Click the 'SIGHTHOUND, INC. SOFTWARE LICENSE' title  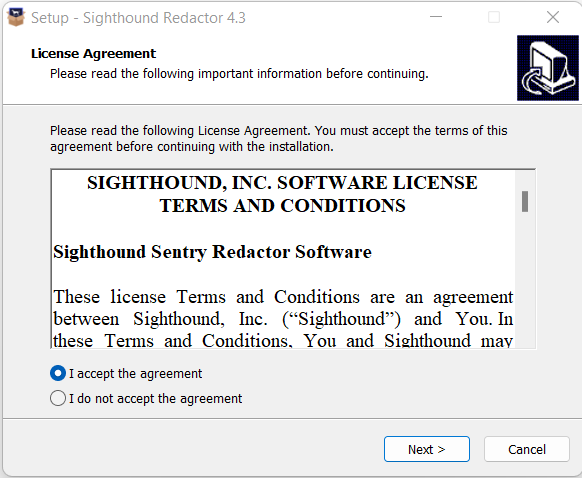(282, 183)
